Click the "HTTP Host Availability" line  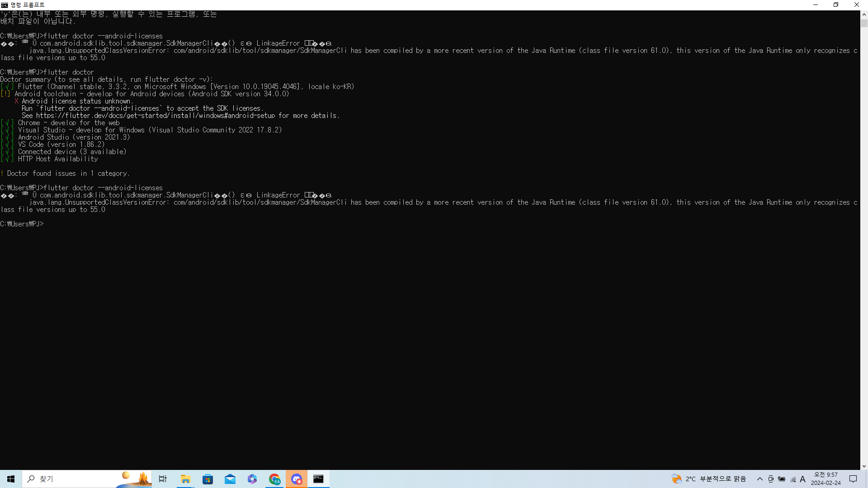[58, 159]
